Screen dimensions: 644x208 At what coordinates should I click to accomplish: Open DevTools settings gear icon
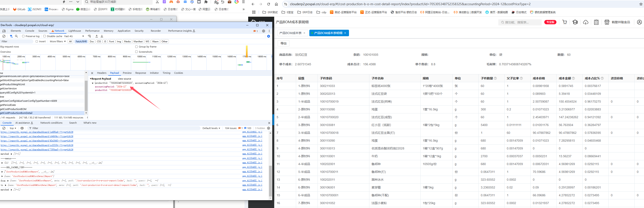coord(263,31)
